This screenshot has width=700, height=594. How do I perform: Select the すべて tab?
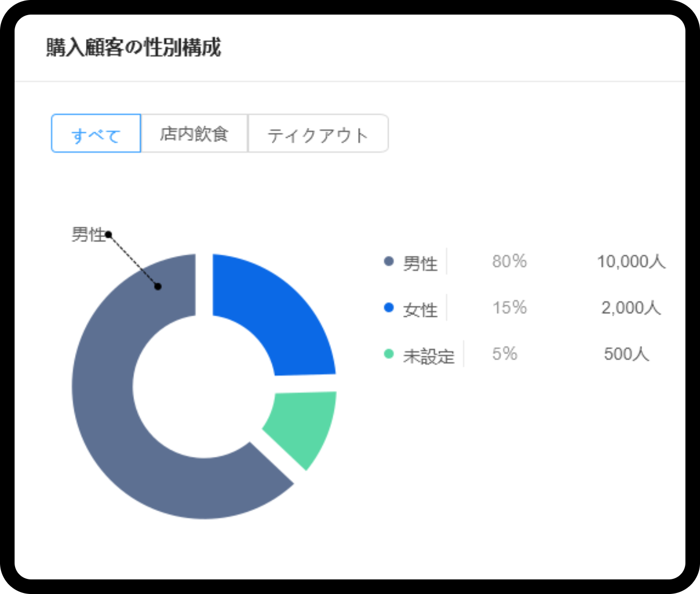[96, 134]
